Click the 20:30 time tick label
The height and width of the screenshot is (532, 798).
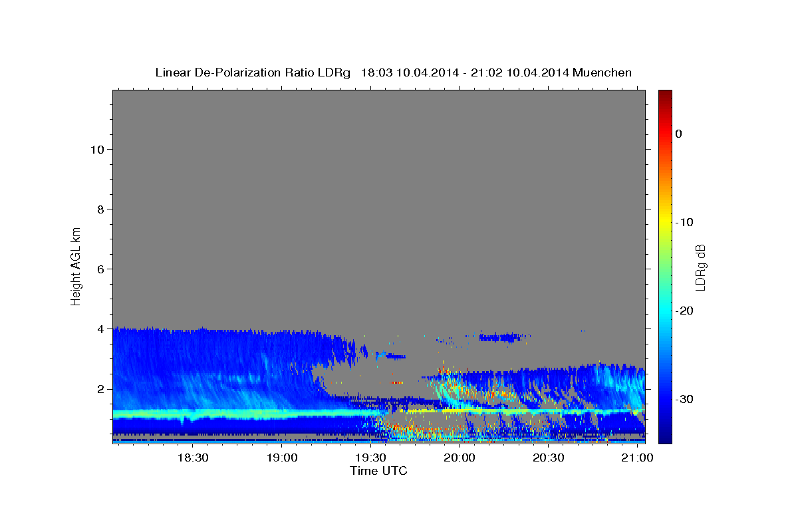549,458
